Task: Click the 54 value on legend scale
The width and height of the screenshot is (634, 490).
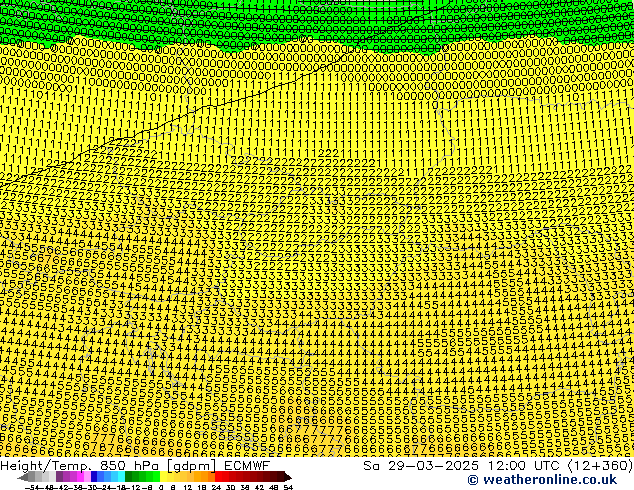Action: [288, 486]
